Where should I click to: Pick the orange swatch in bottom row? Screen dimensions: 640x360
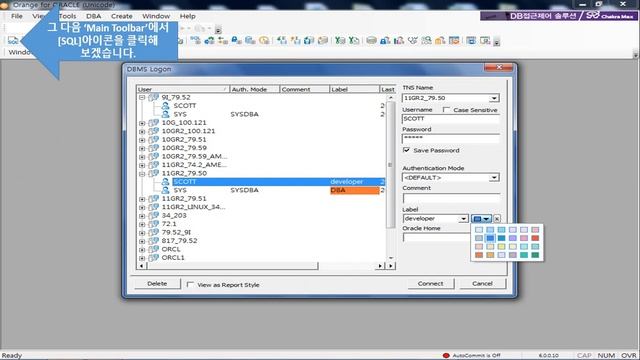479,255
